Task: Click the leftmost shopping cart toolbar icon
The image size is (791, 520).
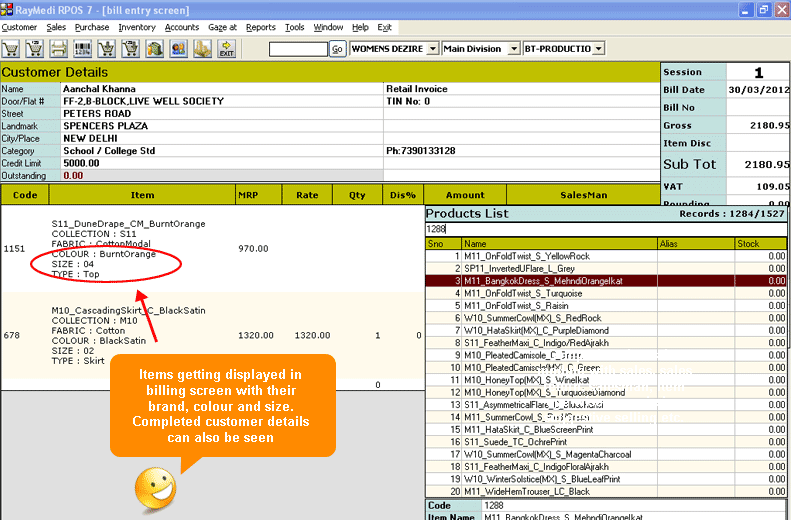Action: pos(11,49)
